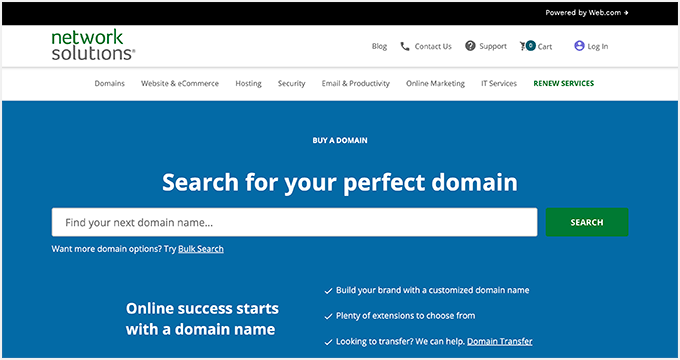Click the cart item count badge
This screenshot has height=360, width=680.
[530, 45]
